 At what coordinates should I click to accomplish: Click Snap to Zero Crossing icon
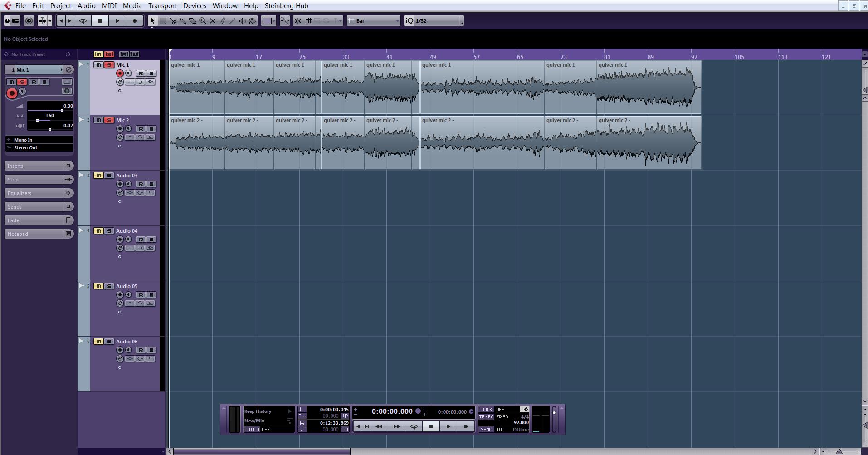285,21
